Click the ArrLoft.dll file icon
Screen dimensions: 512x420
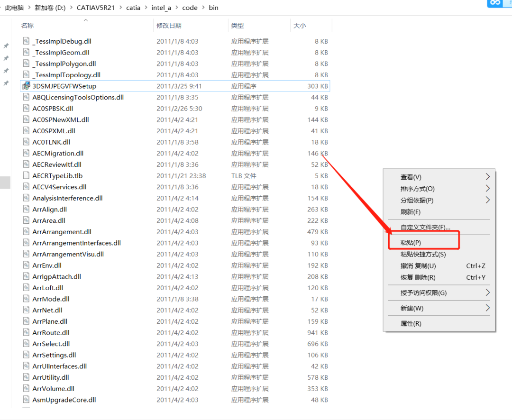(x=27, y=288)
